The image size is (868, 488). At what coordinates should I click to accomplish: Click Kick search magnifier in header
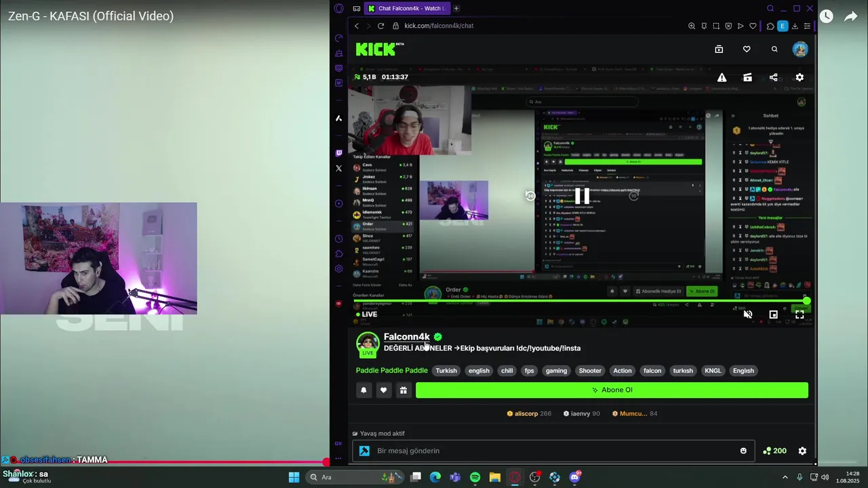click(774, 49)
